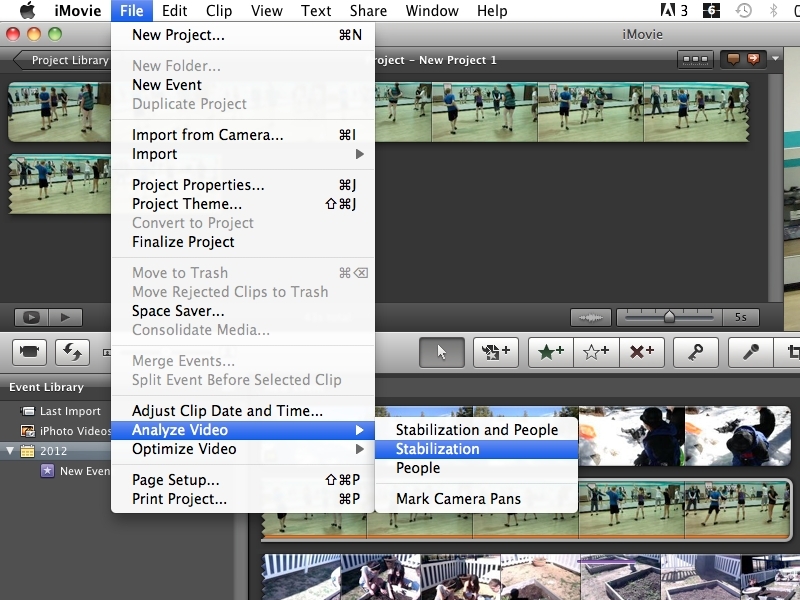Select the snow play event clip thumbnail
The image size is (800, 600).
(x=632, y=436)
